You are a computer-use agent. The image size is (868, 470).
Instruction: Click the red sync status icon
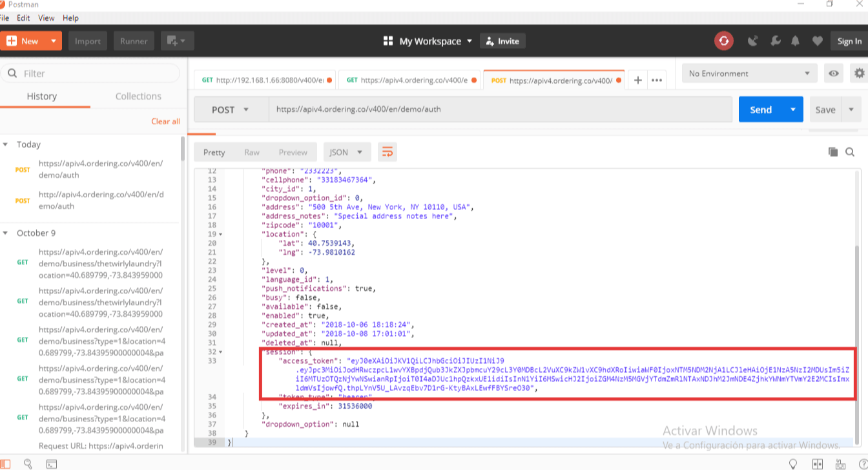[723, 41]
